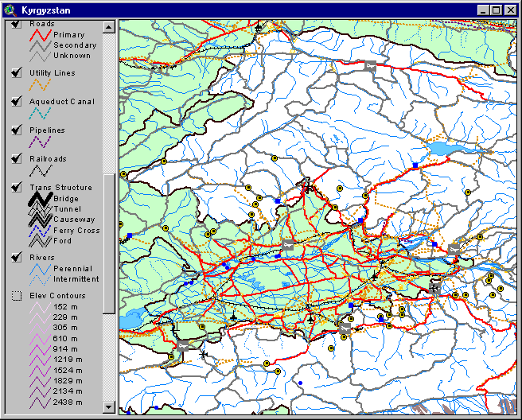Pick the 152 m contour color swatch

(x=40, y=307)
